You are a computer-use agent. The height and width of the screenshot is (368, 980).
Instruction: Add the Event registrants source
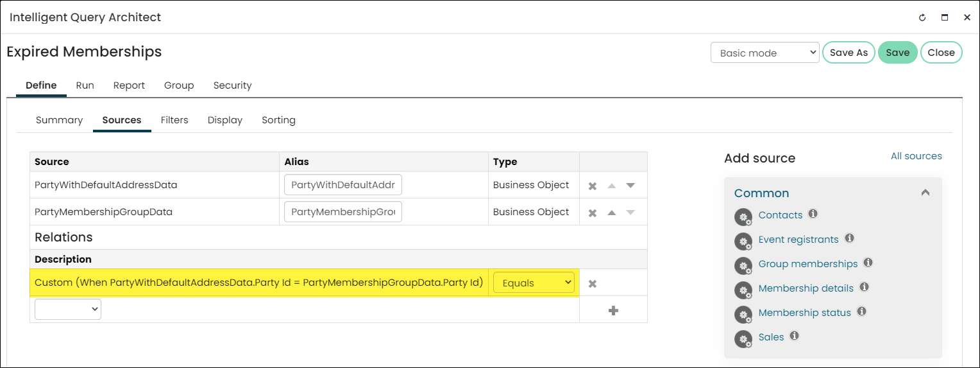click(798, 240)
